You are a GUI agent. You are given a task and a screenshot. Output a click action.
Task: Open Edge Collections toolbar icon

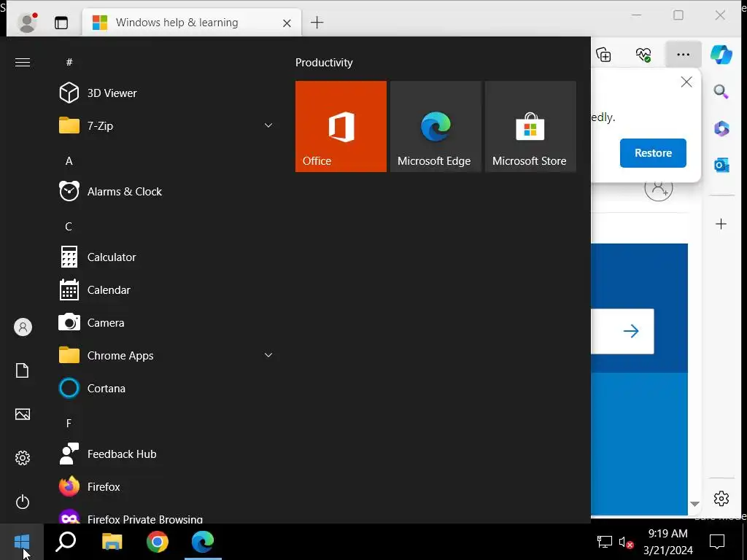[603, 55]
